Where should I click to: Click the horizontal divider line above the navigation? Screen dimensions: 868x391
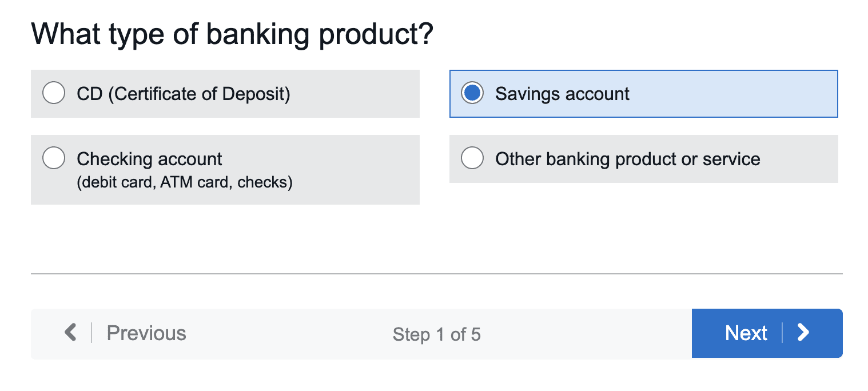[436, 274]
